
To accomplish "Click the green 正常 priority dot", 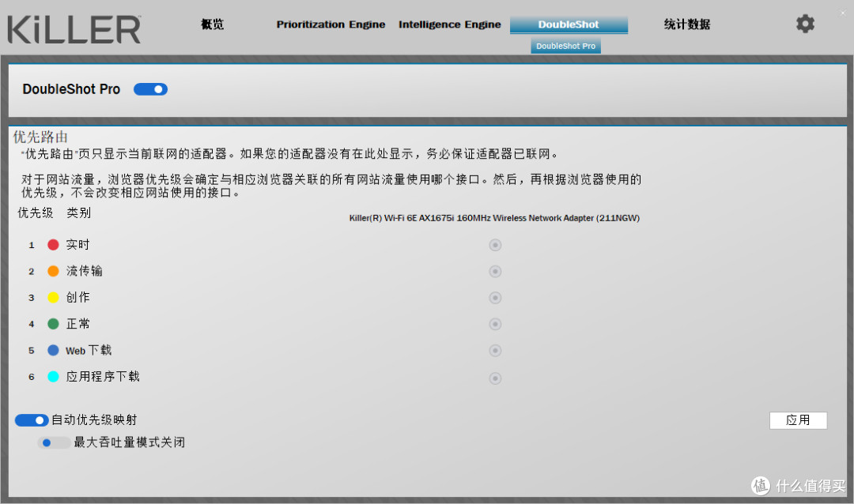I will coord(54,324).
